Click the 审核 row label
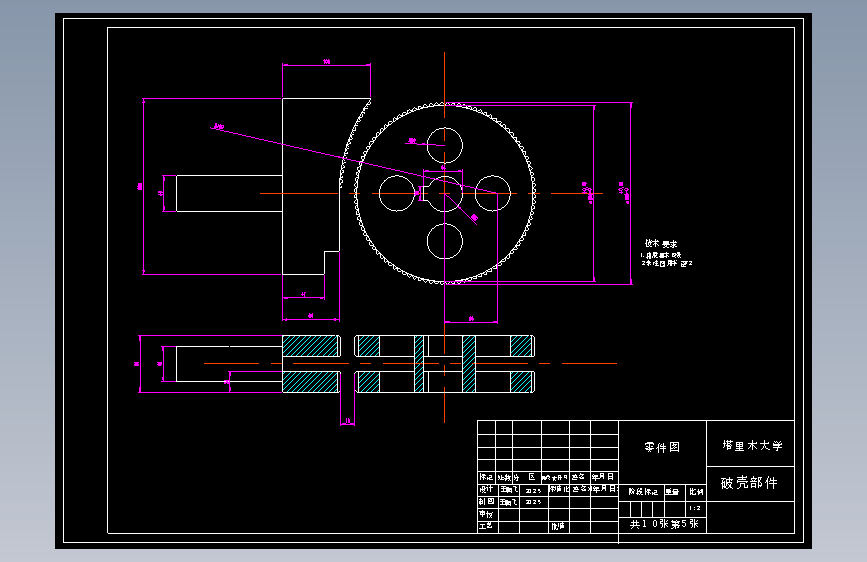 [485, 514]
